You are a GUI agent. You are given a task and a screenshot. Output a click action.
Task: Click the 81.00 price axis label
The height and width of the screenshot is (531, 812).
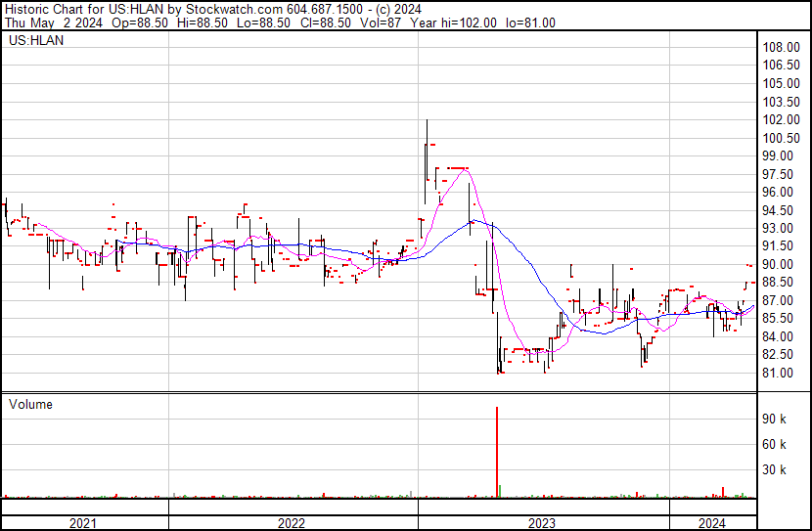(x=779, y=373)
